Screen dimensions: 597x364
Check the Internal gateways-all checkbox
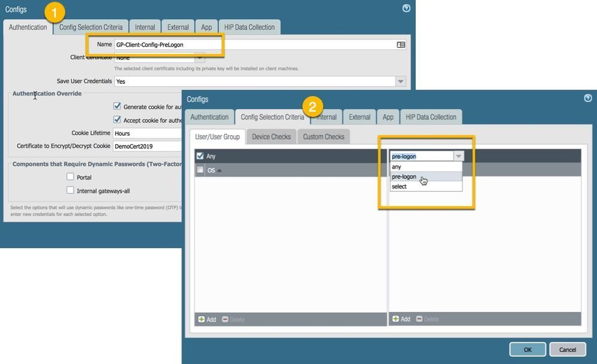coord(71,191)
